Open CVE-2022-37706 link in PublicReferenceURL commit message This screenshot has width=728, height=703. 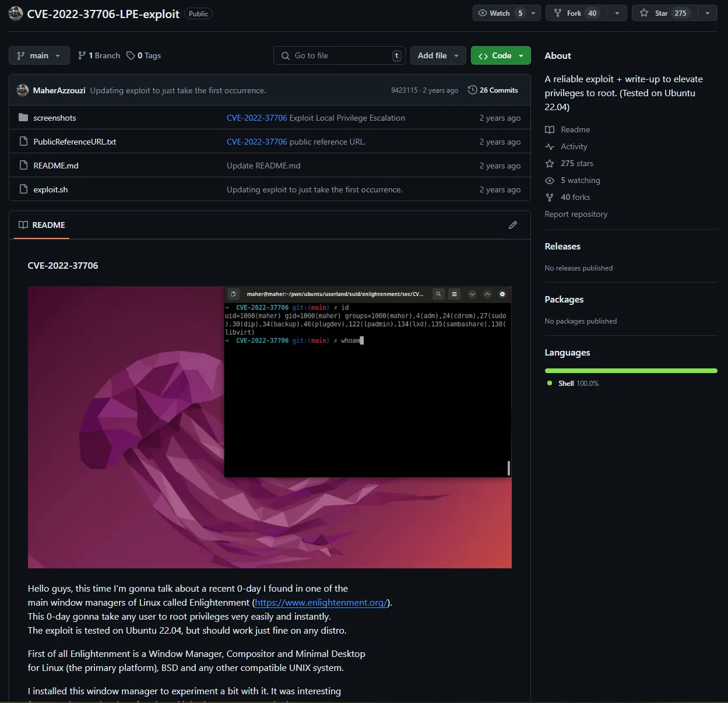256,142
